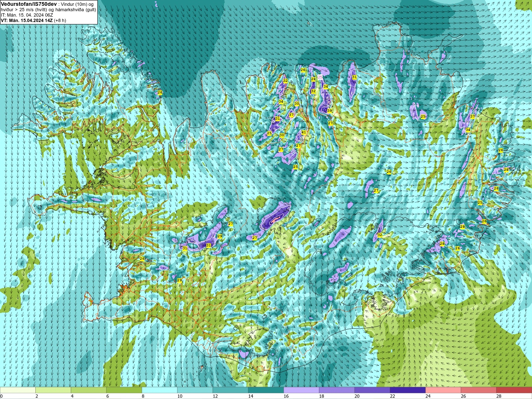Pick the legend swatch between 4 and 6
The height and width of the screenshot is (399, 532).
89,390
